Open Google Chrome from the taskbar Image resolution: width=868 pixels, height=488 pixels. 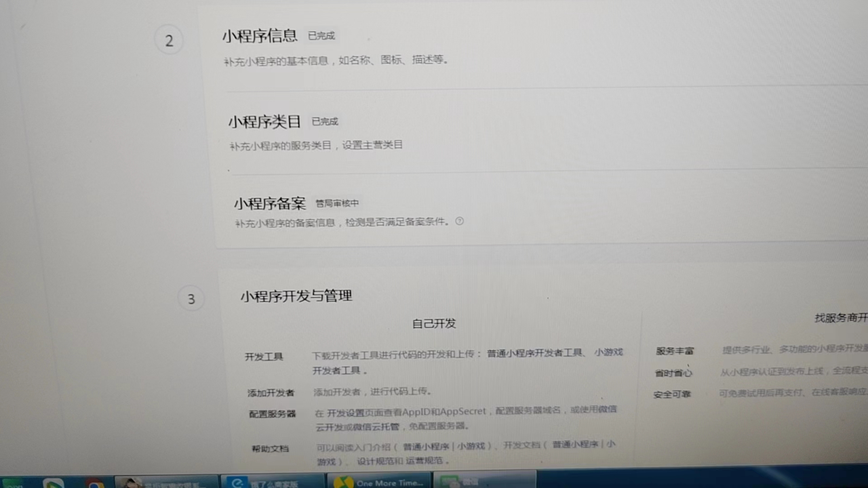click(94, 483)
